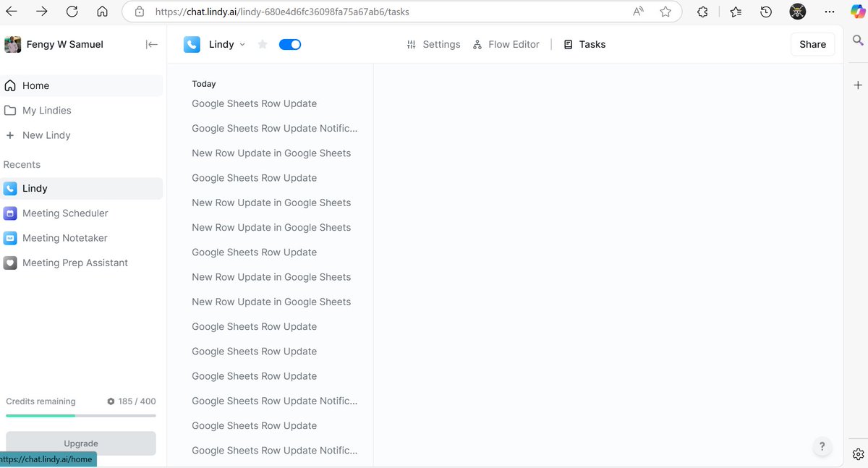This screenshot has height=468, width=868.
Task: Click the Share button
Action: tap(812, 44)
